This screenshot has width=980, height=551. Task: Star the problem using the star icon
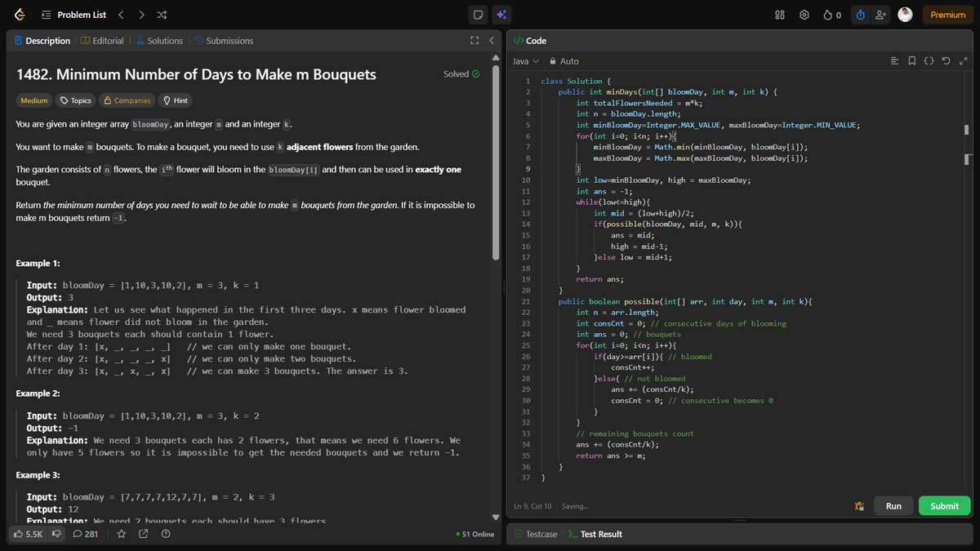pos(121,533)
